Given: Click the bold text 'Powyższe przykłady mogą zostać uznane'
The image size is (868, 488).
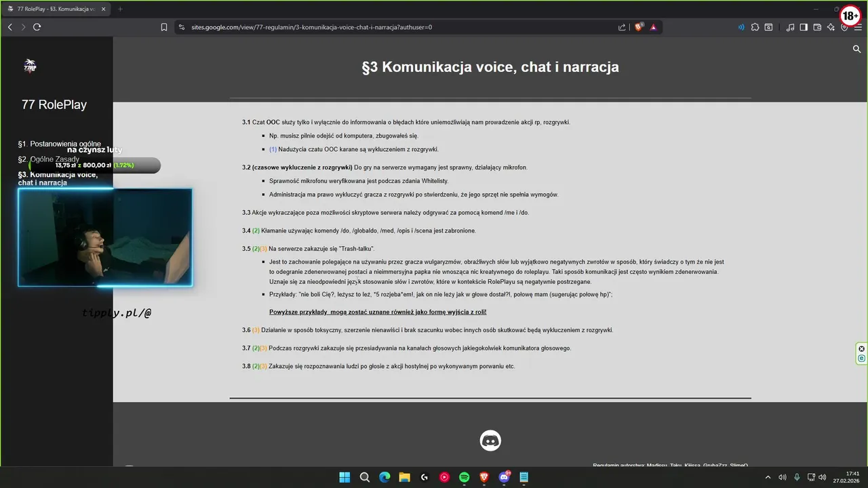Looking at the screenshot, I should pos(378,312).
